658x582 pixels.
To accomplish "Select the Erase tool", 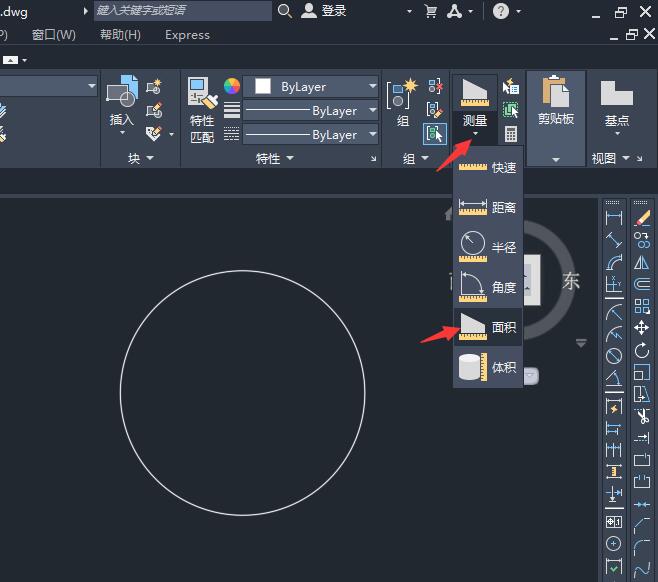I will click(x=642, y=218).
